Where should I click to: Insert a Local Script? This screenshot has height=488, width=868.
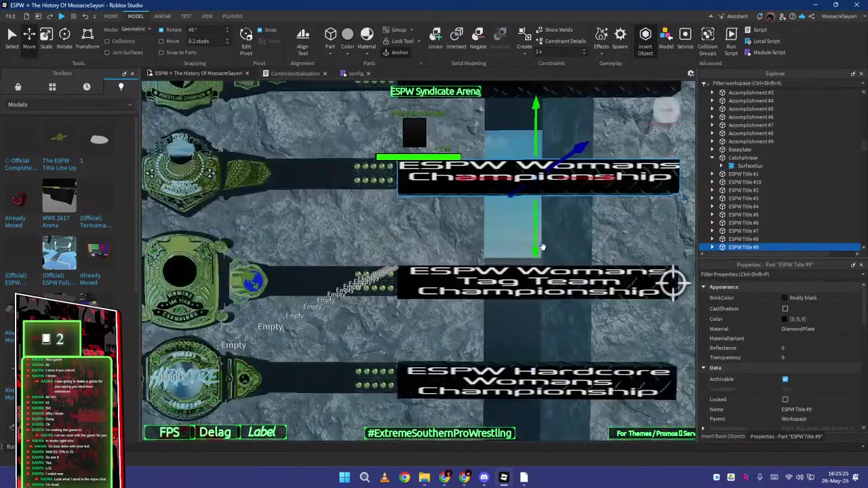click(x=762, y=41)
